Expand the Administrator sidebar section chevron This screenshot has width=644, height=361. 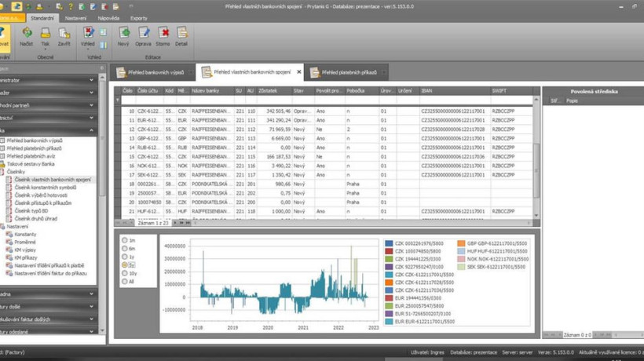[93, 80]
